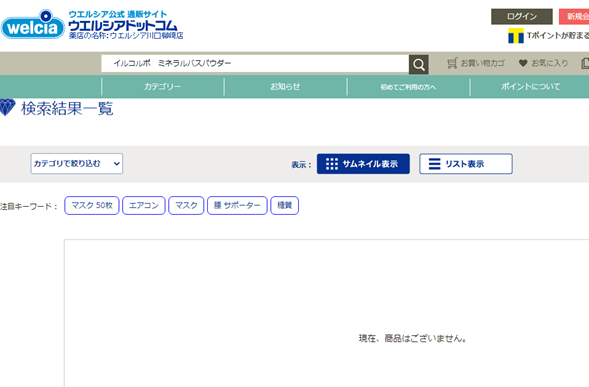Viewport: 589px width, 387px height.
Task: Open the shopping cart icon
Action: pyautogui.click(x=452, y=63)
